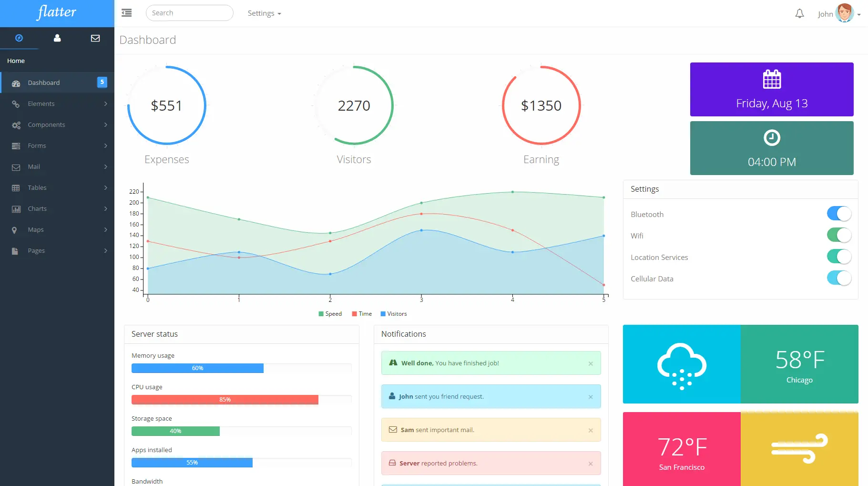Viewport: 868px width, 486px height.
Task: Open the Mail sidebar menu item
Action: coord(57,166)
